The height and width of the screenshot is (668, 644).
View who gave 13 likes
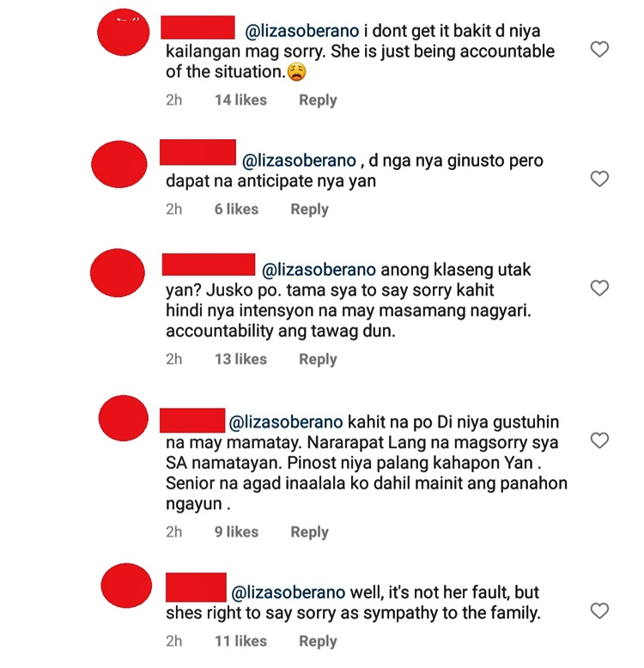pos(240,359)
